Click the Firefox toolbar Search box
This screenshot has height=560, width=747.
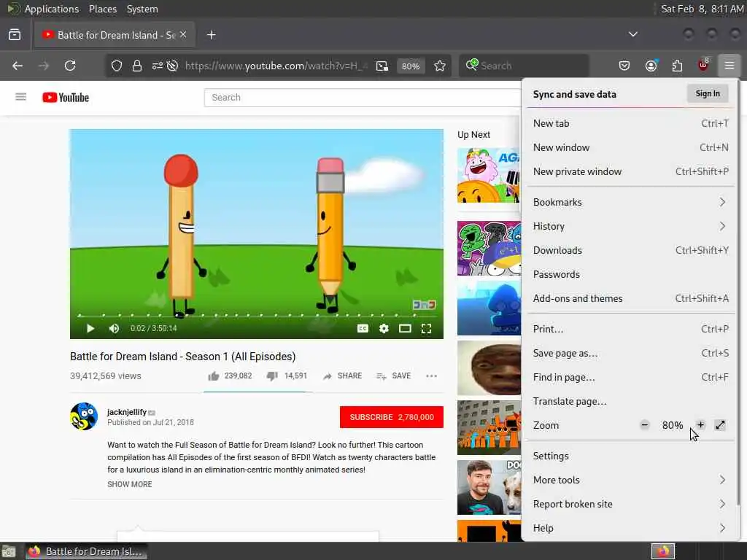coord(524,66)
